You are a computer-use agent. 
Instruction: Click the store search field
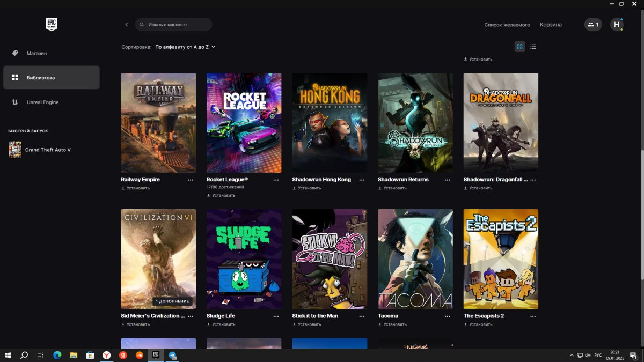[174, 25]
